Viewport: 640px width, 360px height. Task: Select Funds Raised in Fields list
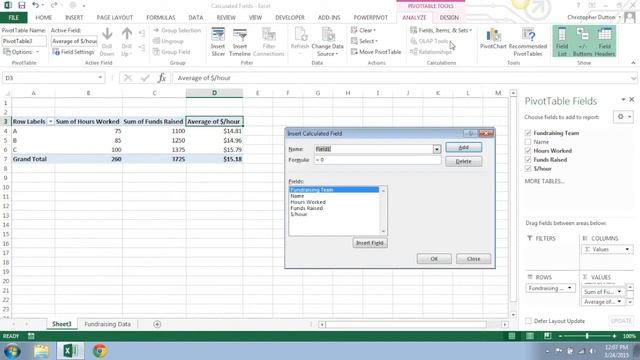[307, 208]
